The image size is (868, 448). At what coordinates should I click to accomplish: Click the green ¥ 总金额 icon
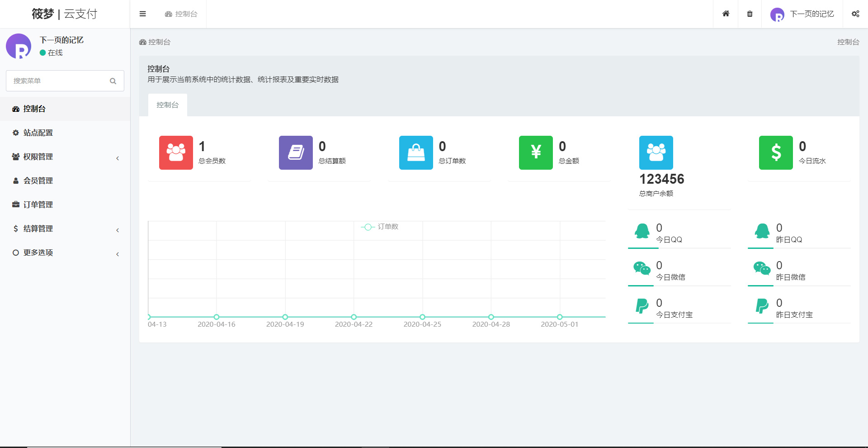pyautogui.click(x=535, y=153)
